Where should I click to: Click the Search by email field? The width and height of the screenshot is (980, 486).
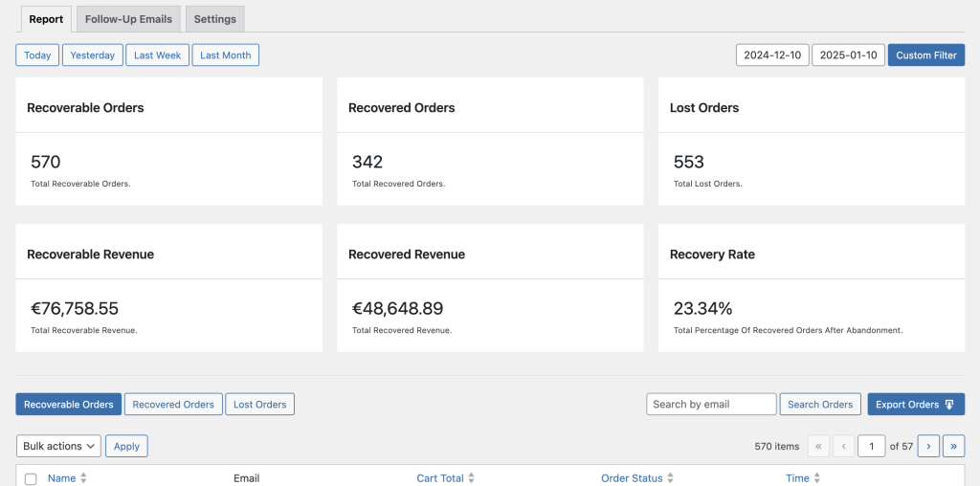tap(711, 405)
